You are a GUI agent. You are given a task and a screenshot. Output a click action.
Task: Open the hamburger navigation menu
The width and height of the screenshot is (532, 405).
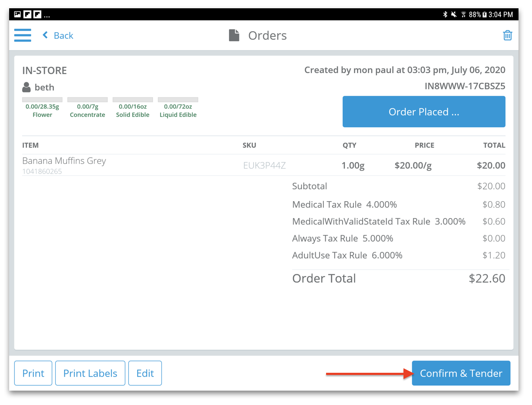coord(23,35)
